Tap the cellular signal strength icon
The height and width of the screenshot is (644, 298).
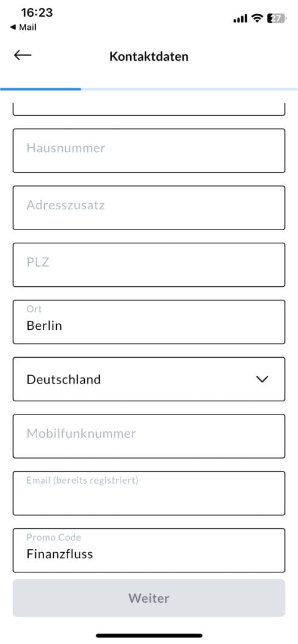(240, 18)
